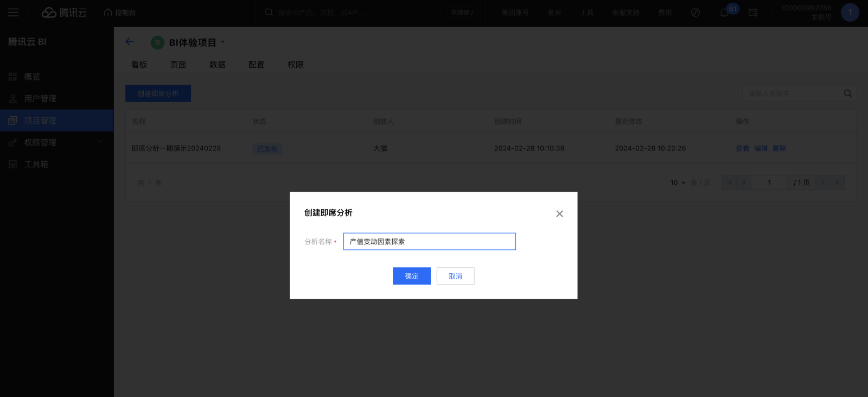The image size is (868, 397).
Task: Open the 客服支持 menu
Action: [x=626, y=12]
